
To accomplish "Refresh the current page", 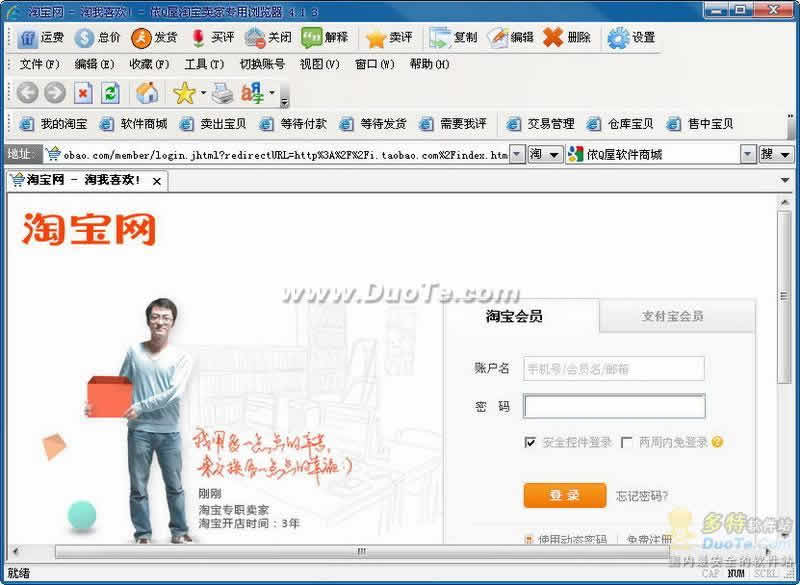I will [110, 93].
